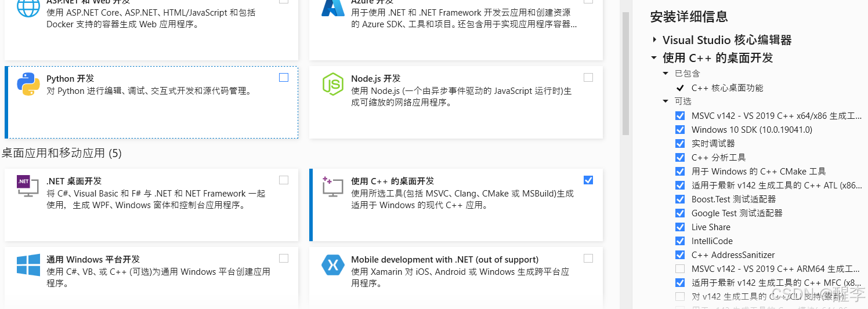The image size is (868, 309).
Task: Collapse 使用 C++ 的桌面开发 details section
Action: pyautogui.click(x=654, y=58)
